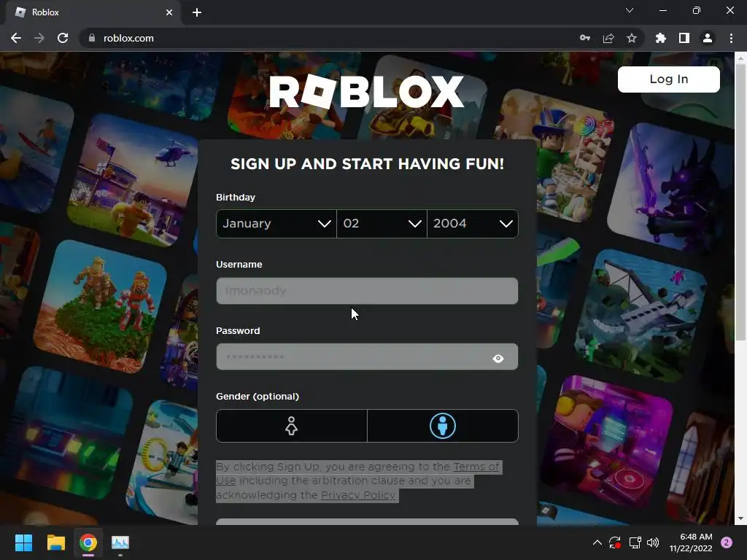Viewport: 747px width, 560px height.
Task: Reload the roblox.com page
Action: tap(63, 38)
